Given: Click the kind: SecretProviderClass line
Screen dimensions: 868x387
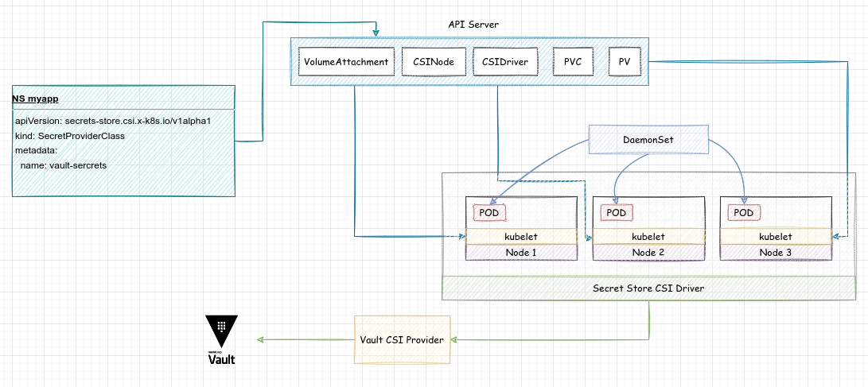Looking at the screenshot, I should (x=70, y=135).
